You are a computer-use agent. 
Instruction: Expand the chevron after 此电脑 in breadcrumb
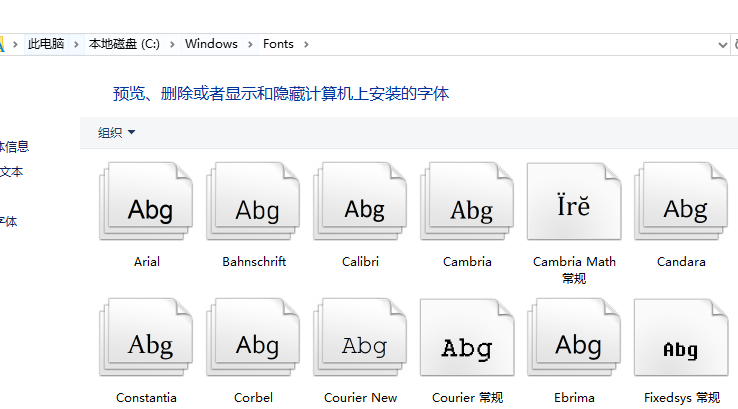point(76,44)
